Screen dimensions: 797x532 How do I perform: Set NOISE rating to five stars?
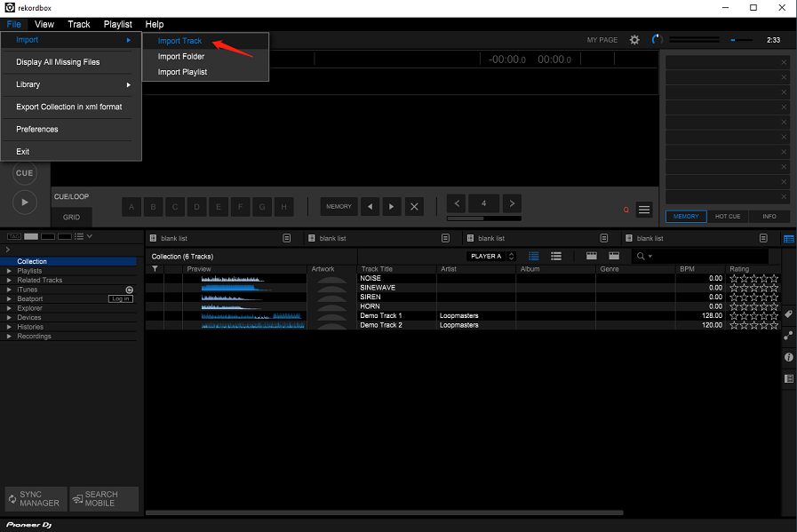(x=774, y=279)
